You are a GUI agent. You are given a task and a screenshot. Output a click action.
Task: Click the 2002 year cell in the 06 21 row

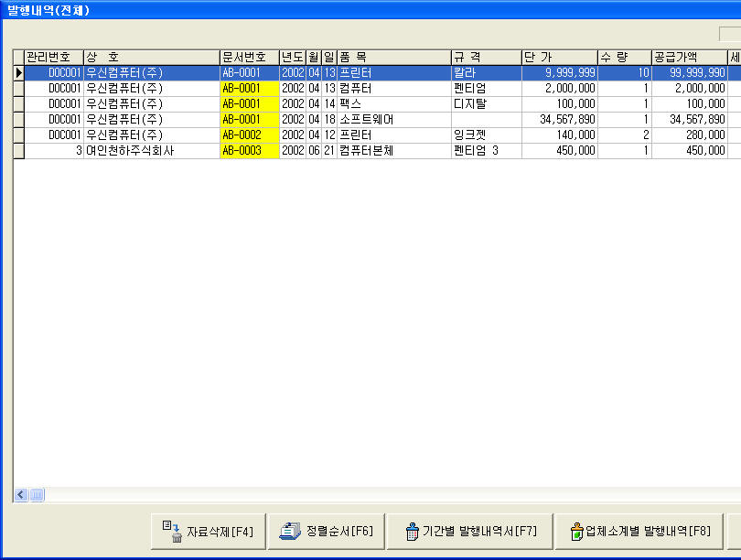(x=293, y=151)
